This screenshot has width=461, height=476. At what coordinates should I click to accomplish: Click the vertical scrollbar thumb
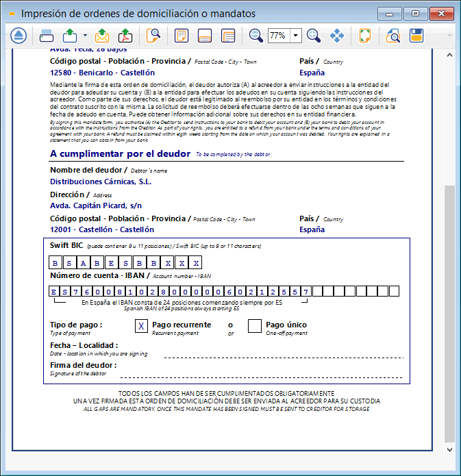coord(450,314)
